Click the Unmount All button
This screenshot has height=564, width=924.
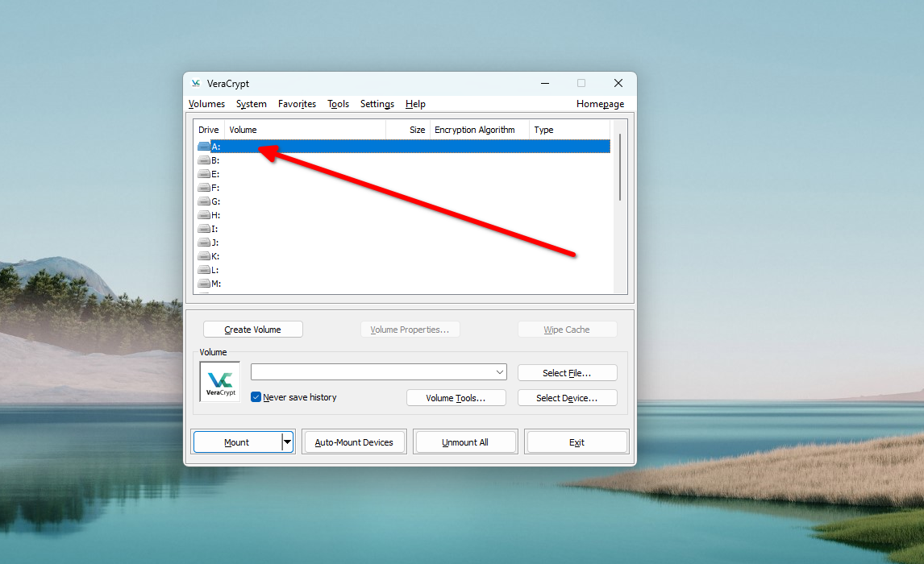465,442
